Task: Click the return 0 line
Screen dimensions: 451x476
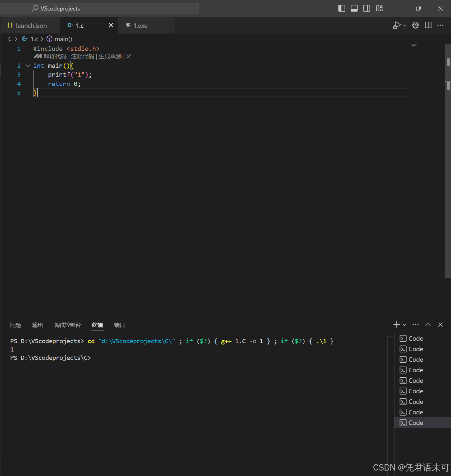Action: click(64, 84)
